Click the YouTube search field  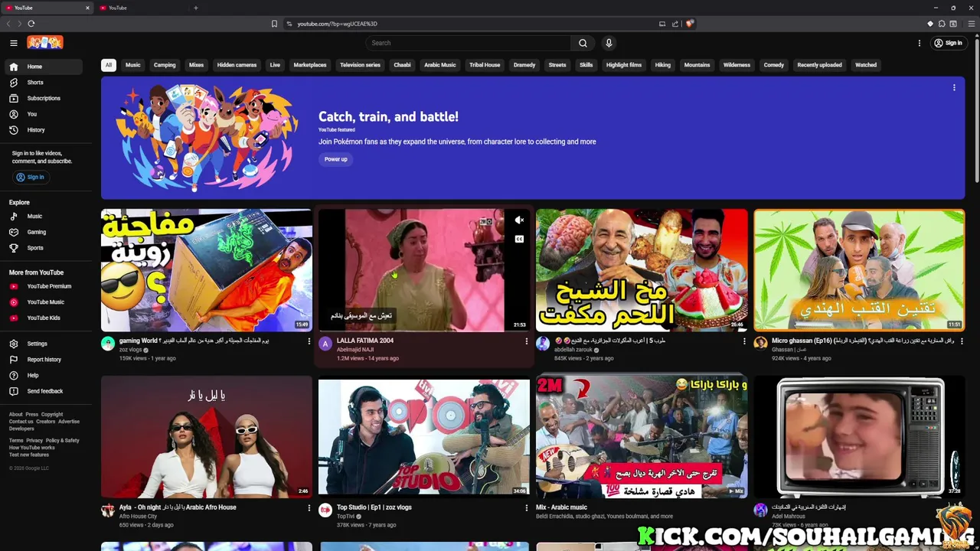pos(469,43)
